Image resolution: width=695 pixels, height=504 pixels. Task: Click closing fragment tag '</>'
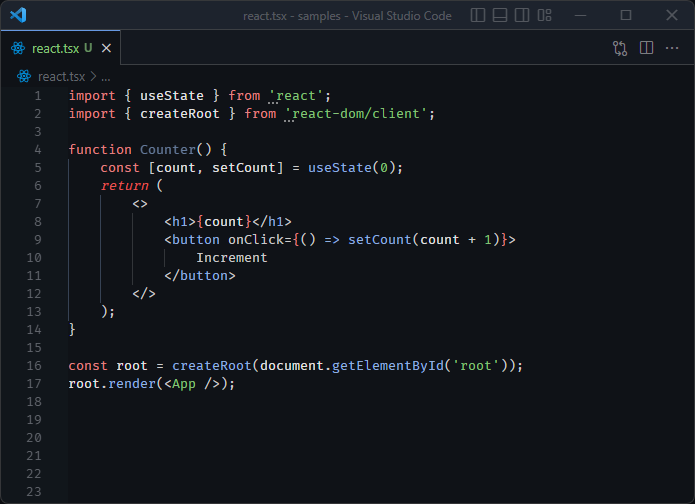[x=144, y=294]
